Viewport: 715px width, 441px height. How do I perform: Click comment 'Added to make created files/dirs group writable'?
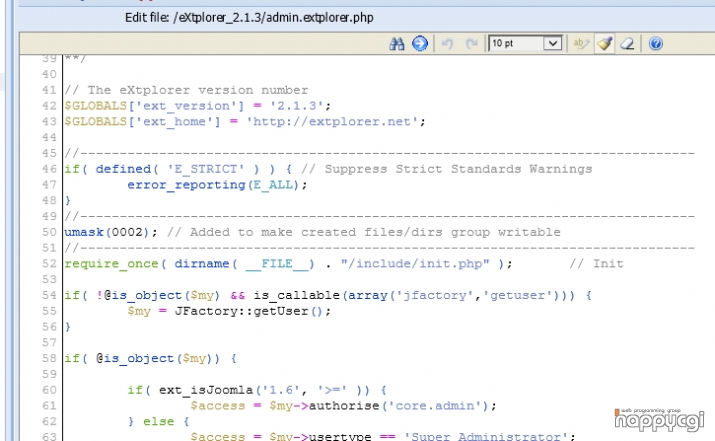pos(375,232)
